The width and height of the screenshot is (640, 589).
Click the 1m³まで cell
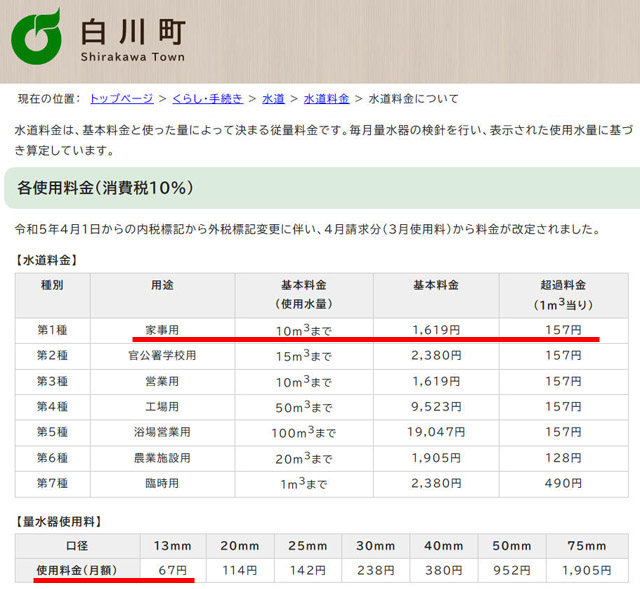click(304, 483)
